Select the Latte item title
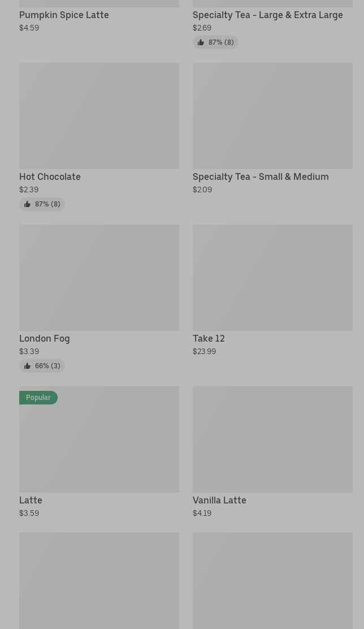Image resolution: width=364 pixels, height=629 pixels. (31, 500)
